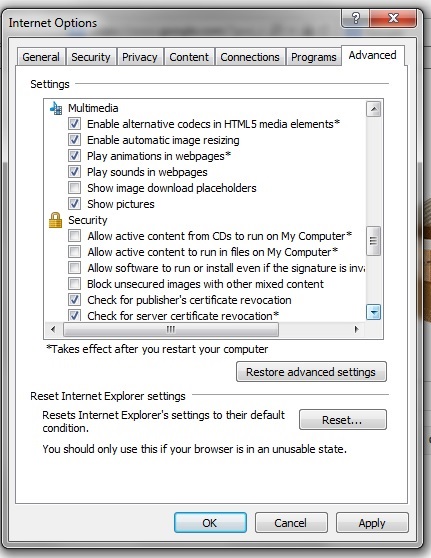Viewport: 431px width, 558px height.
Task: Click the right horizontal scroll arrow
Action: tap(357, 330)
